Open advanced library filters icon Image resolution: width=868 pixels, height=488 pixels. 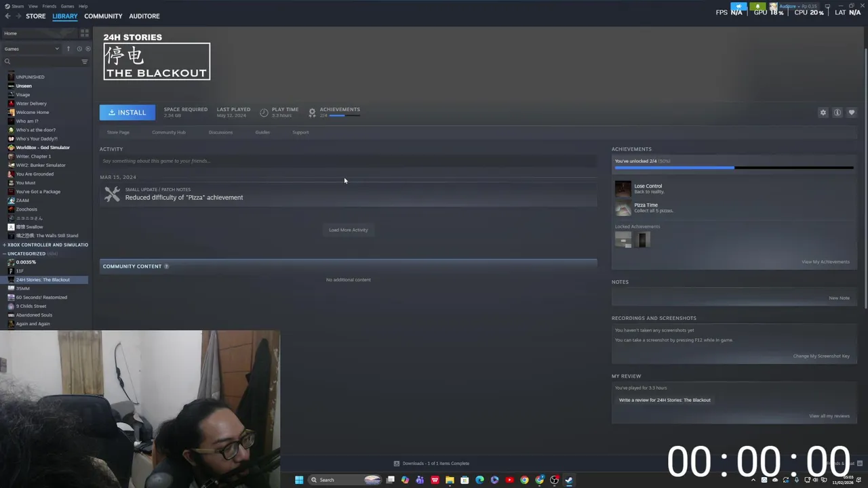tap(85, 62)
